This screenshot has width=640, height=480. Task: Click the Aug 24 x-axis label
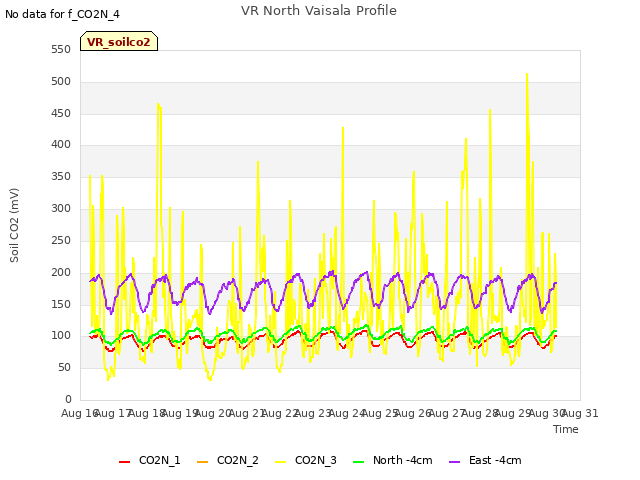[x=347, y=413]
